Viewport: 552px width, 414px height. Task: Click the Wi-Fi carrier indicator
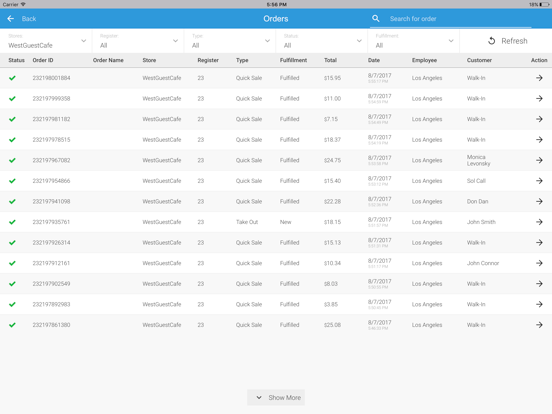pos(23,4)
